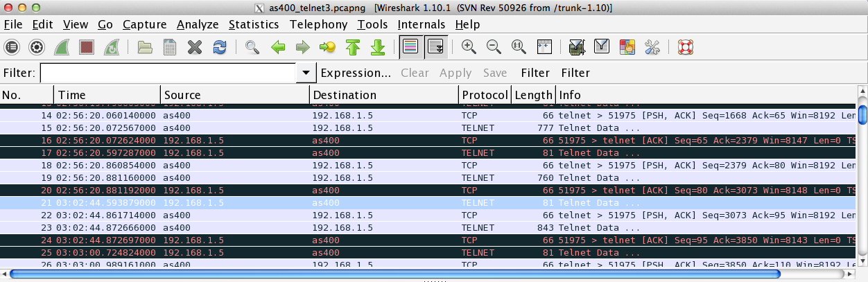Open the File menu

[x=13, y=25]
